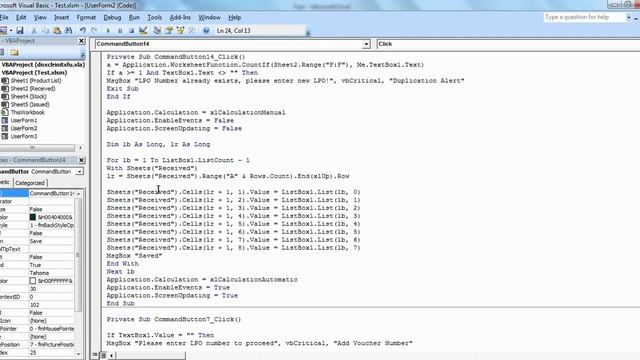The image size is (640, 360).
Task: Open the Tools menu
Action: click(x=154, y=18)
